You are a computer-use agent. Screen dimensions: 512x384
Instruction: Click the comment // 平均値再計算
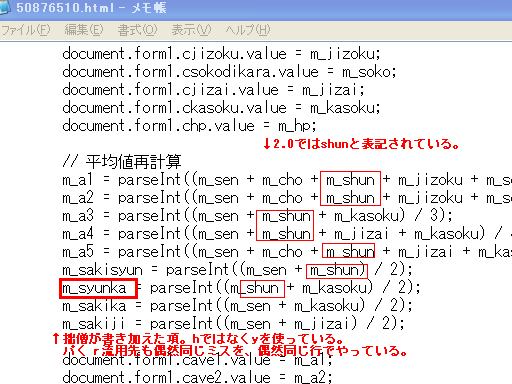pyautogui.click(x=122, y=162)
